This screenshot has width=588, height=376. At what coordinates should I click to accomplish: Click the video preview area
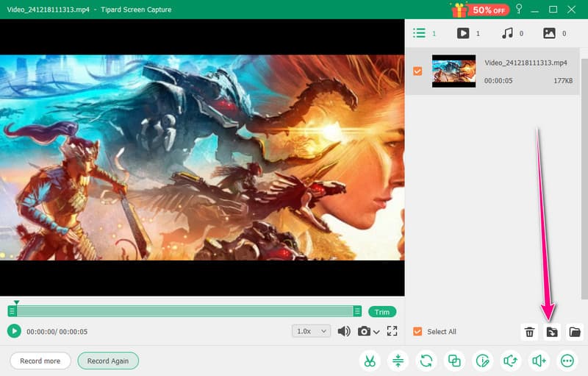pyautogui.click(x=202, y=157)
